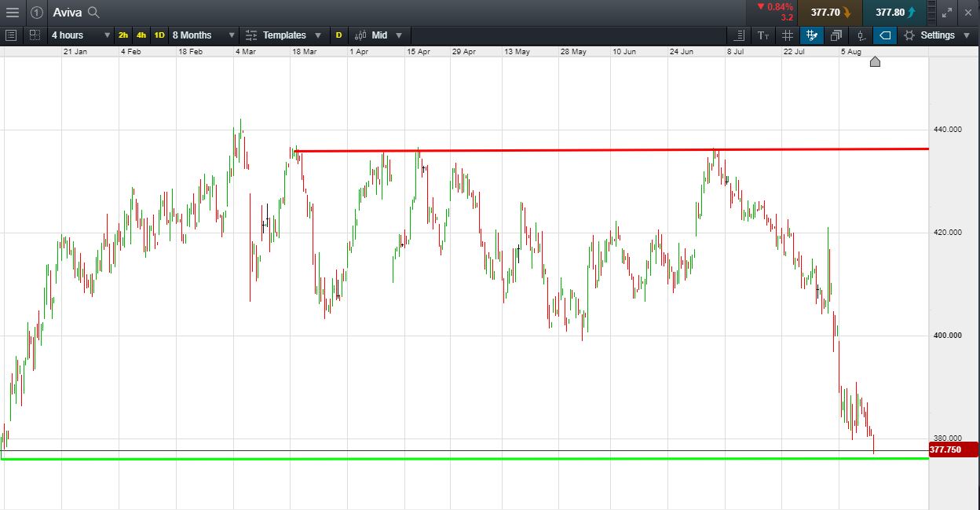Click the 5 Aug date label

point(851,51)
